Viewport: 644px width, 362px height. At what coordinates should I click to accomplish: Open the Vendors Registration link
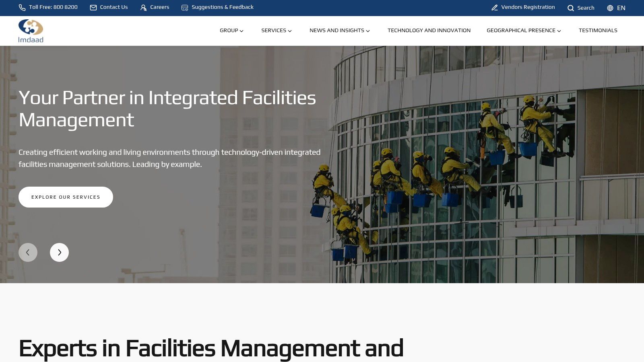pyautogui.click(x=528, y=7)
